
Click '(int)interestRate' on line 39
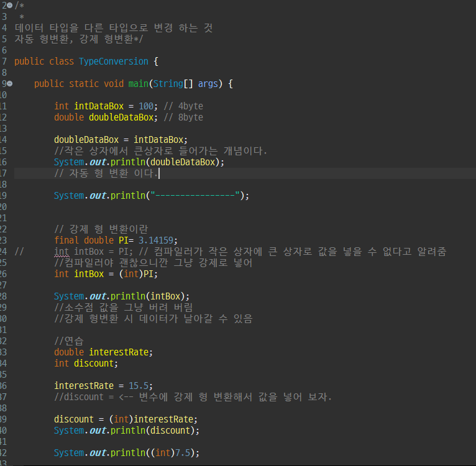[151, 419]
